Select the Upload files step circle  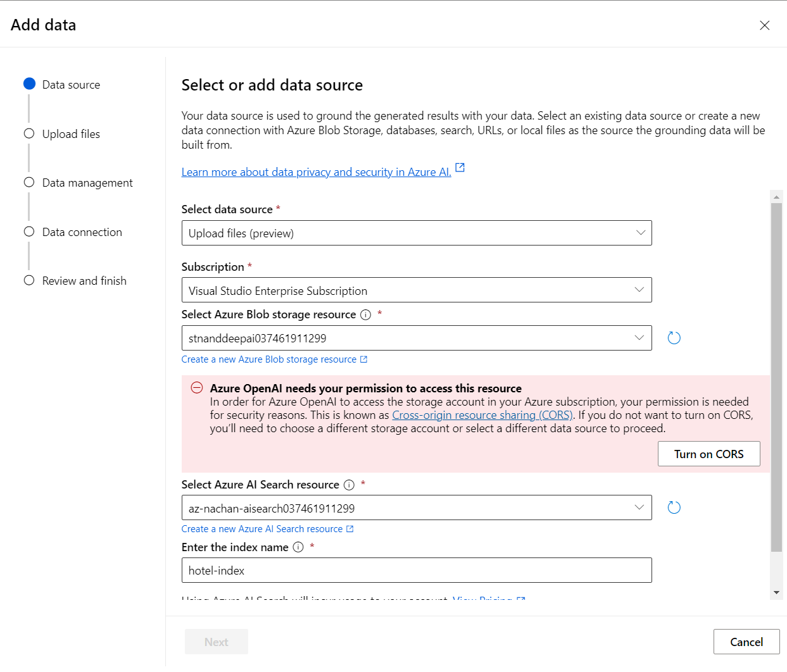tap(29, 134)
